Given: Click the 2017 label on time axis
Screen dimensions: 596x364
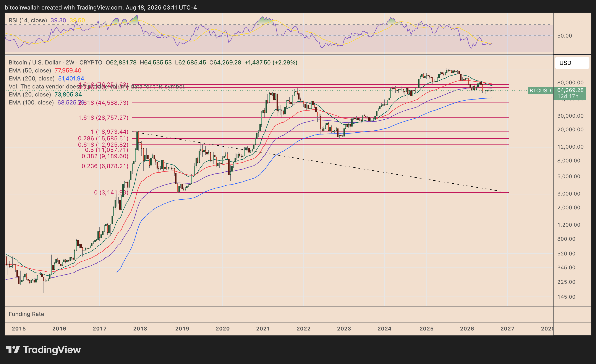Looking at the screenshot, I should (x=100, y=329).
